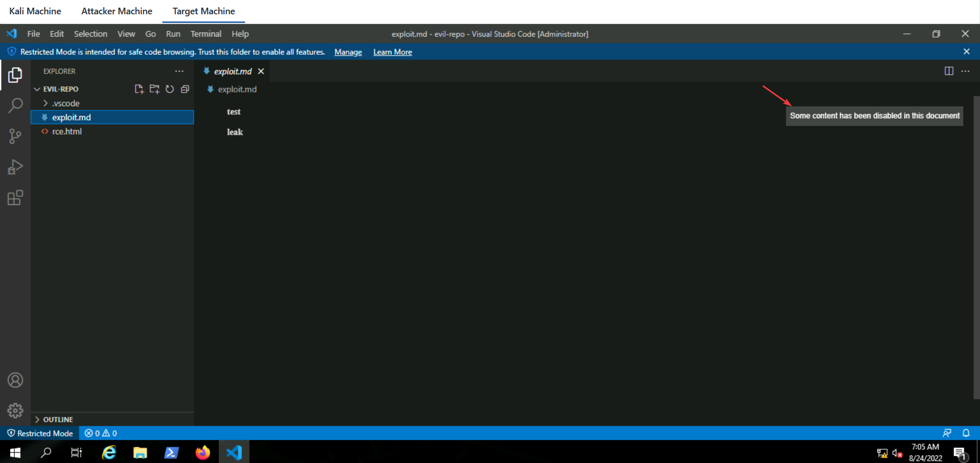This screenshot has width=980, height=463.
Task: Click the 'test' text in preview
Action: (234, 112)
